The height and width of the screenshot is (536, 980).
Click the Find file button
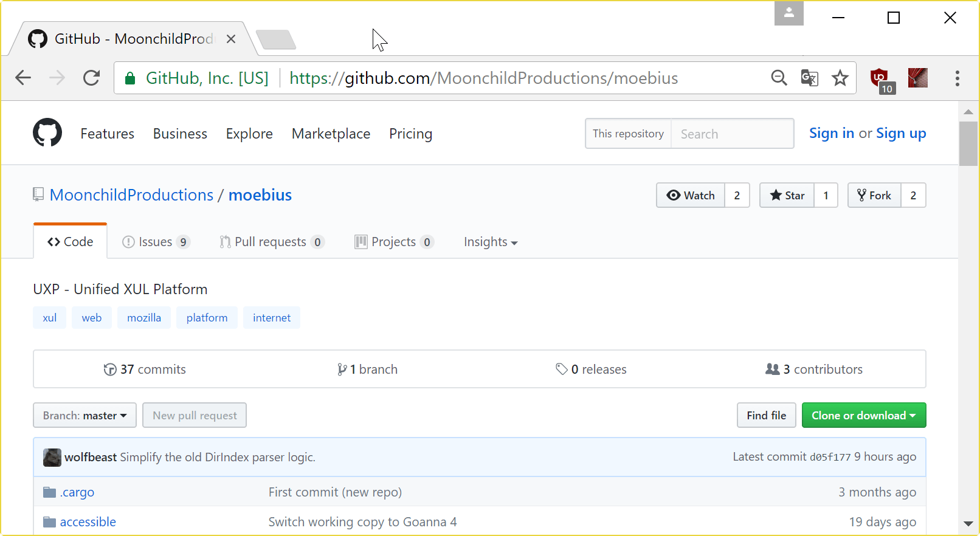(767, 416)
